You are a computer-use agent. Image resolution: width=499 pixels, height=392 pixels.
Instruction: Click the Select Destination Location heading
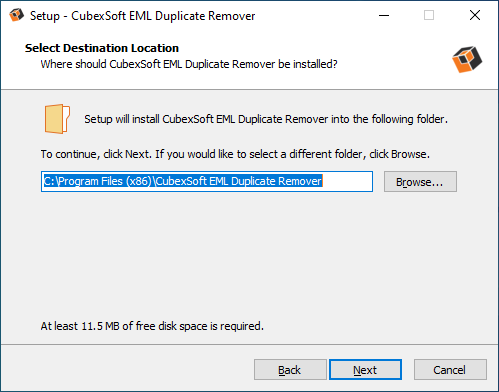point(102,48)
